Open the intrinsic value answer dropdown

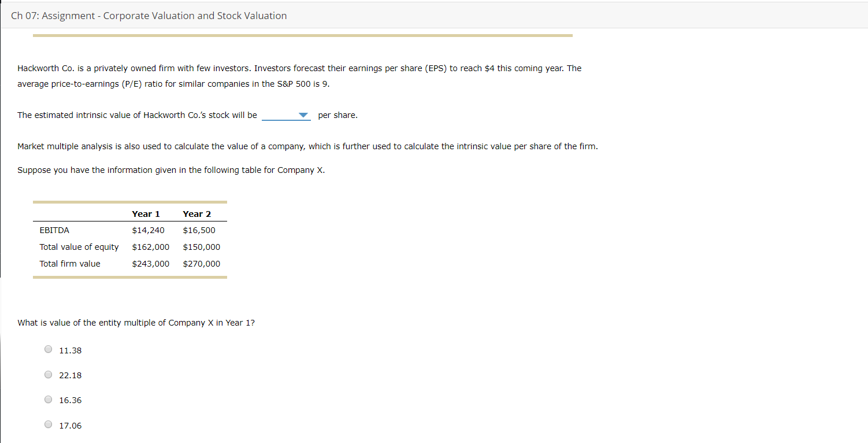[x=286, y=115]
